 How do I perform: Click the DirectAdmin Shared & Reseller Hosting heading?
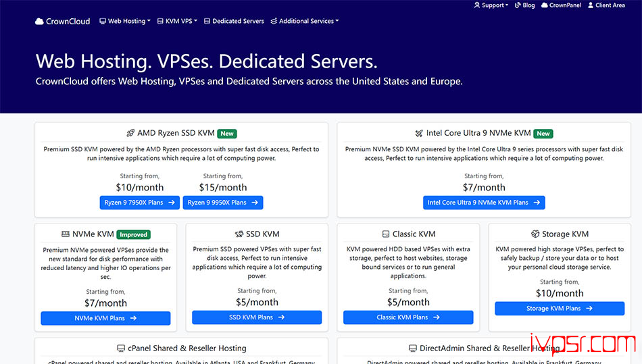490,348
